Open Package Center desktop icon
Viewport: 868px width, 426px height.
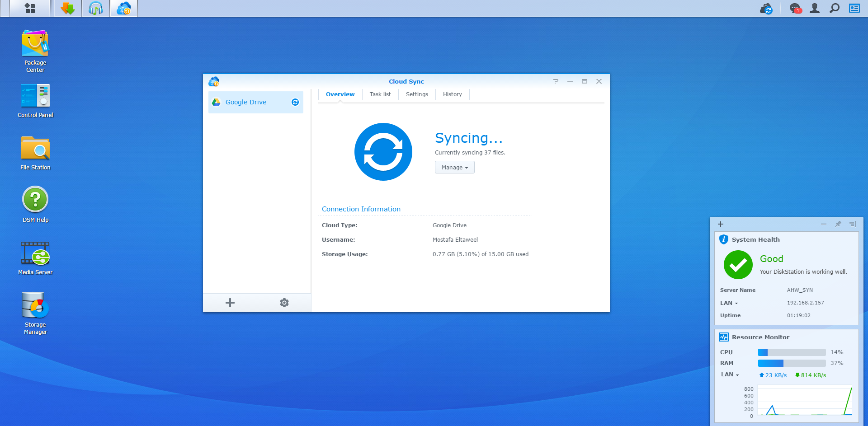[35, 51]
